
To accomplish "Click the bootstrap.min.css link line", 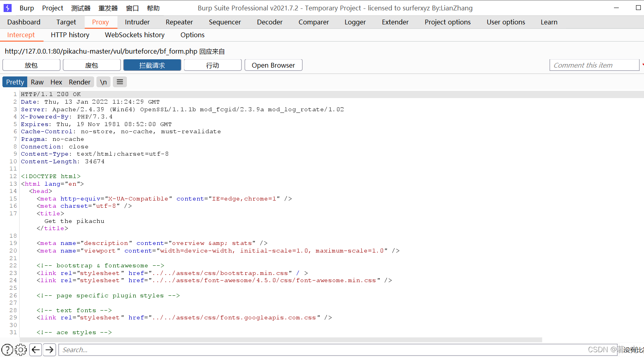I will click(173, 273).
